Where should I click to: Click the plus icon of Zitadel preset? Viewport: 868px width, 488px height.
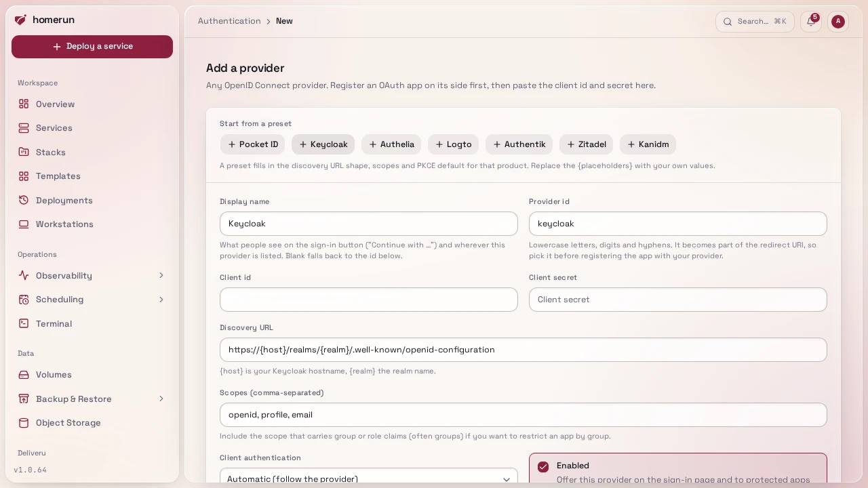coord(571,144)
